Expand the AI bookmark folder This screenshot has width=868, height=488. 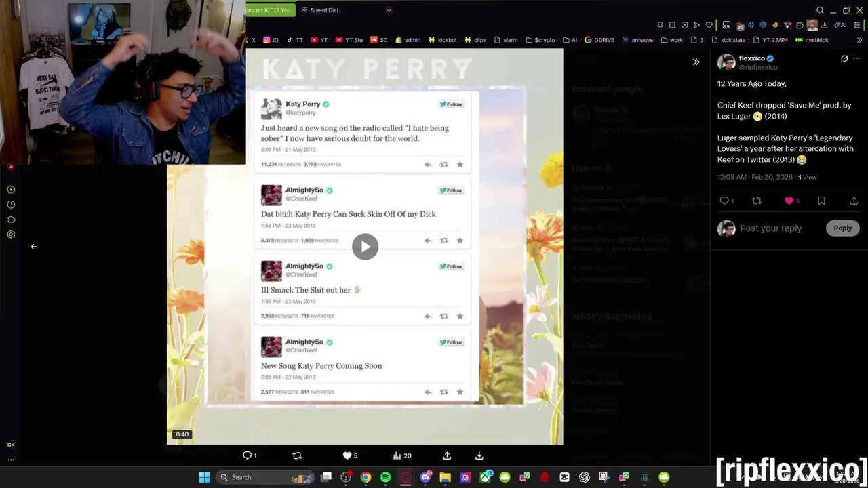pyautogui.click(x=570, y=40)
